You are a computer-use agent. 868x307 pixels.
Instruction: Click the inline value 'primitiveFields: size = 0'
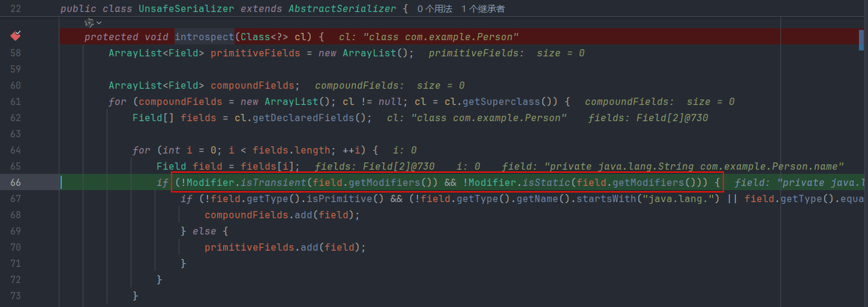(x=507, y=53)
